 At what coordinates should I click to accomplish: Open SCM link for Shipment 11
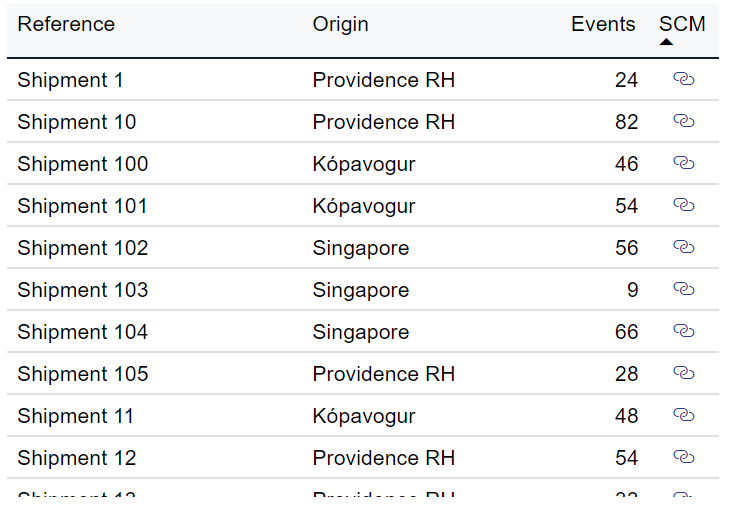click(683, 415)
